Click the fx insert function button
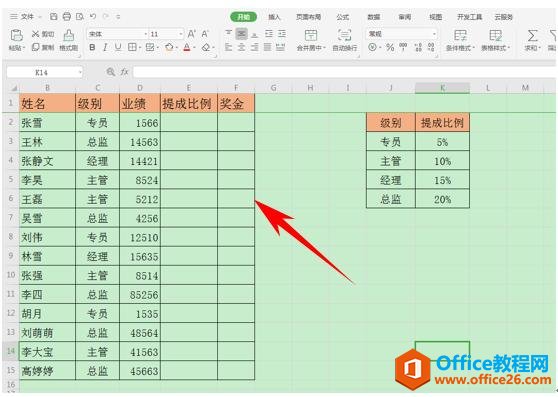 (124, 72)
